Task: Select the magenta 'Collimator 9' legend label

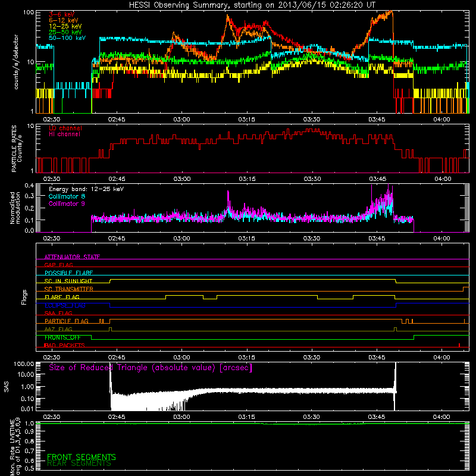Action: click(x=67, y=203)
